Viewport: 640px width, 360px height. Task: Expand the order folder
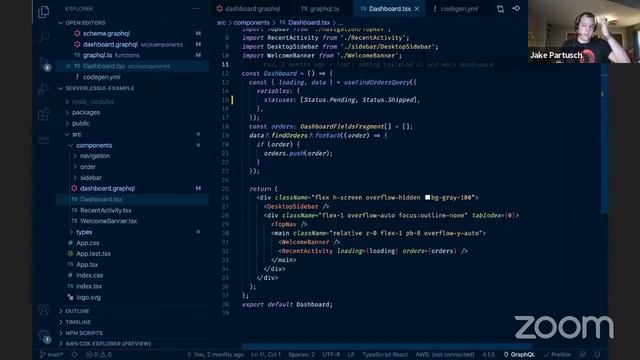coord(87,167)
